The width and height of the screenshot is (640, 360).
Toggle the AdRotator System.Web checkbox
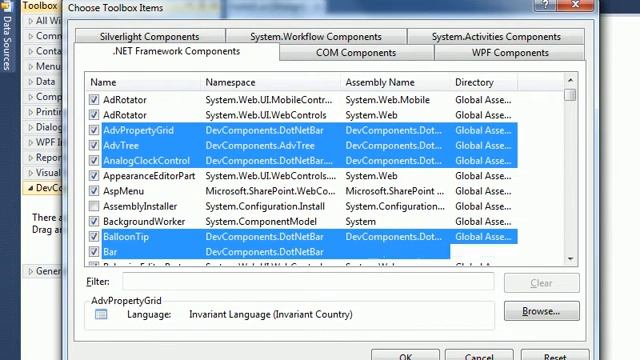(x=94, y=115)
